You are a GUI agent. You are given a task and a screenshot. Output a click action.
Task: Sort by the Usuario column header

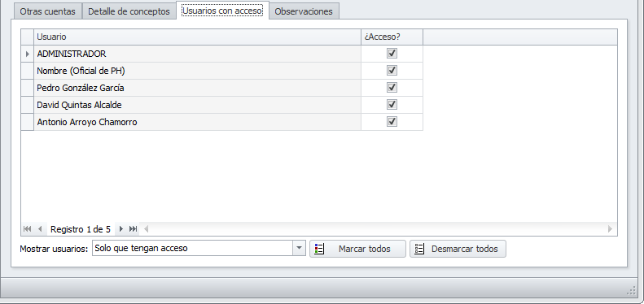click(x=197, y=37)
